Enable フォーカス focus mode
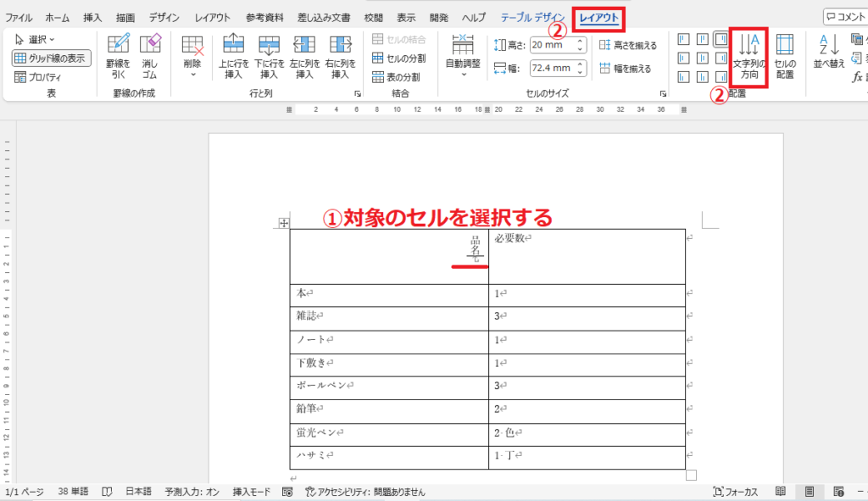The width and height of the screenshot is (868, 501). pos(736,492)
